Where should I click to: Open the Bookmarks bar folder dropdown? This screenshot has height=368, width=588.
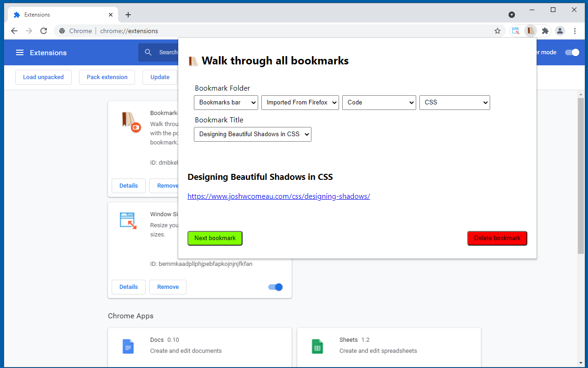click(x=226, y=102)
